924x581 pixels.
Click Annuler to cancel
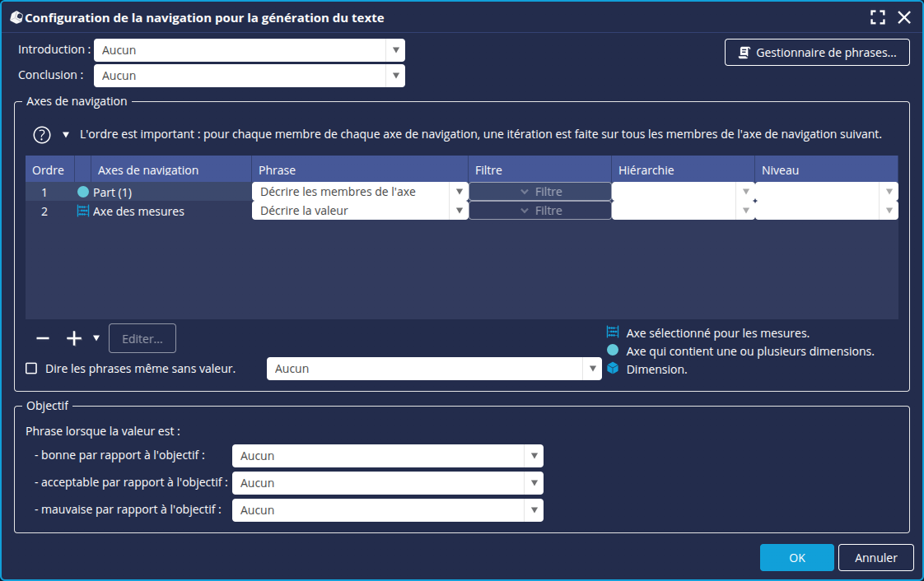point(875,558)
